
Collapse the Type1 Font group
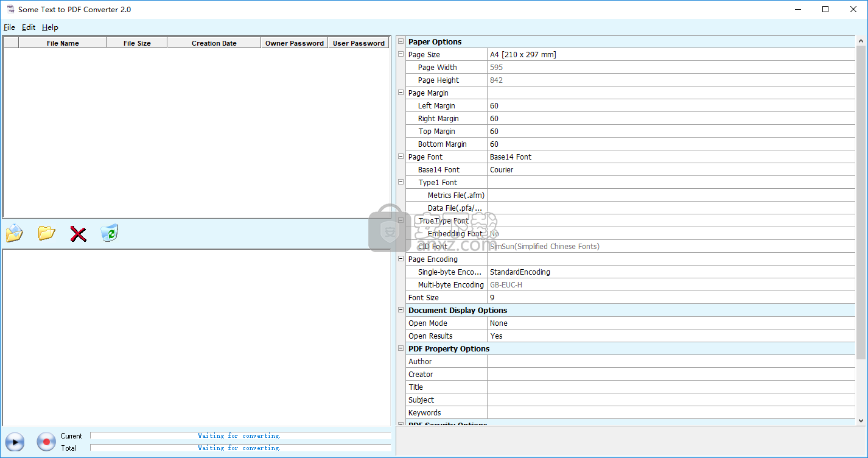click(x=401, y=182)
